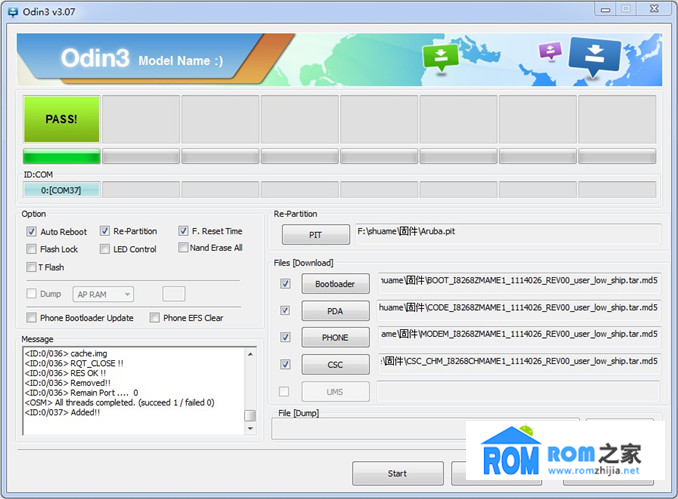678x499 pixels.
Task: Tick the Phone EFS Clear checkbox
Action: pos(155,318)
